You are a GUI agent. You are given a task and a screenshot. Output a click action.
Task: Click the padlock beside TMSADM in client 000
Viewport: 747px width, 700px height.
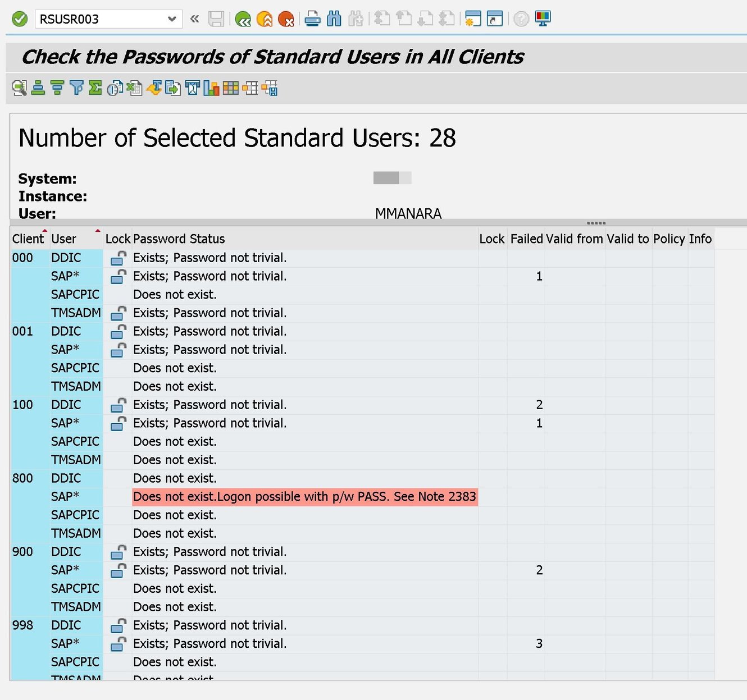tap(119, 313)
